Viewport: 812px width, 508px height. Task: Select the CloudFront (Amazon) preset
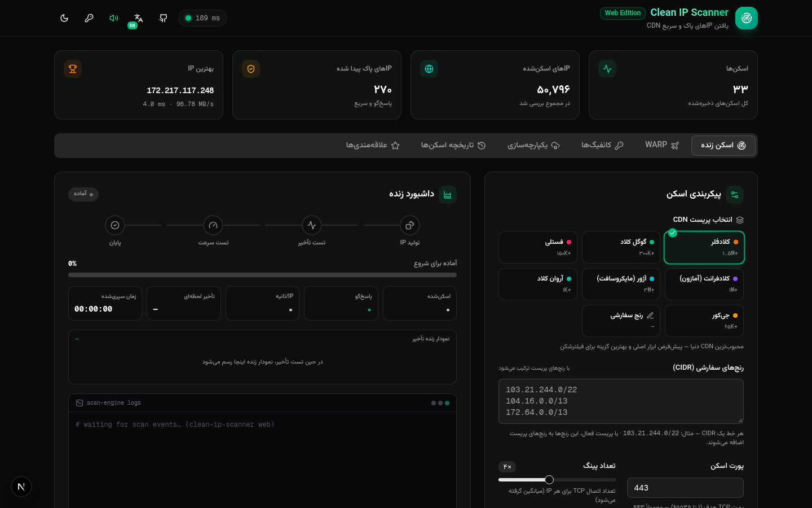click(704, 284)
